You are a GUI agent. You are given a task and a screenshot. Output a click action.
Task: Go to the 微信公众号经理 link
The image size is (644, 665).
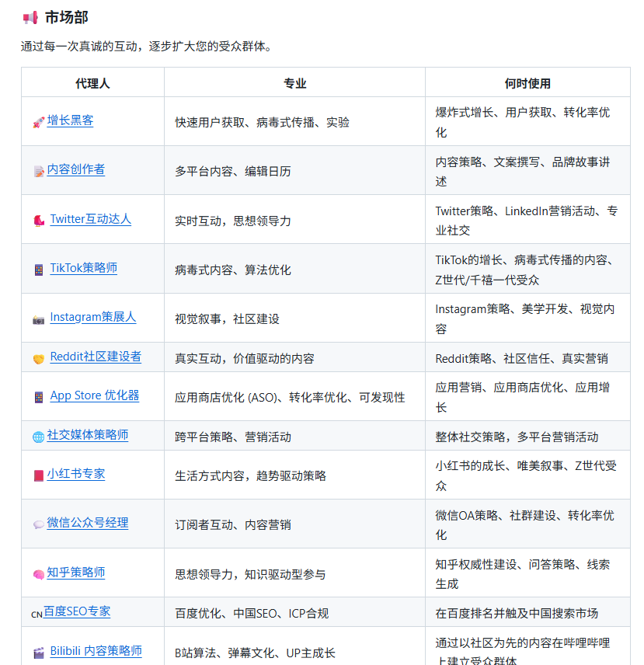[x=87, y=523]
